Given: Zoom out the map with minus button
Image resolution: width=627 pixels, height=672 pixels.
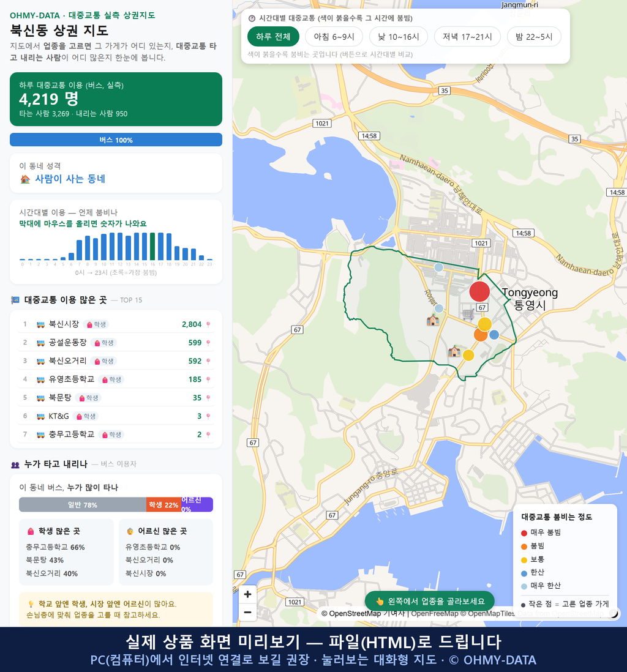Looking at the screenshot, I should click(x=247, y=612).
